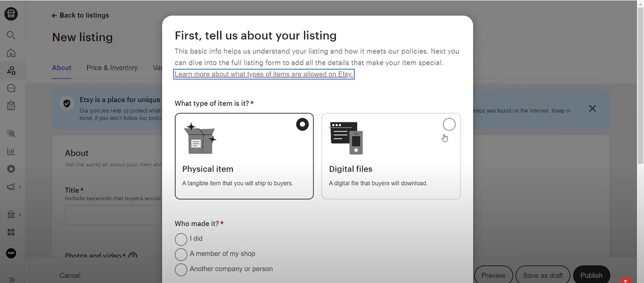Select the Physical item radio button
Image resolution: width=644 pixels, height=283 pixels.
coord(303,124)
